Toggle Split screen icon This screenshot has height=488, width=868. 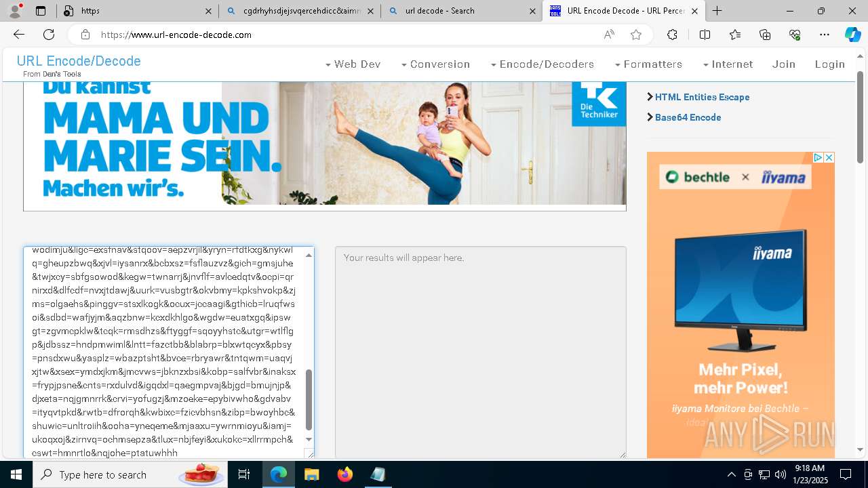point(705,35)
